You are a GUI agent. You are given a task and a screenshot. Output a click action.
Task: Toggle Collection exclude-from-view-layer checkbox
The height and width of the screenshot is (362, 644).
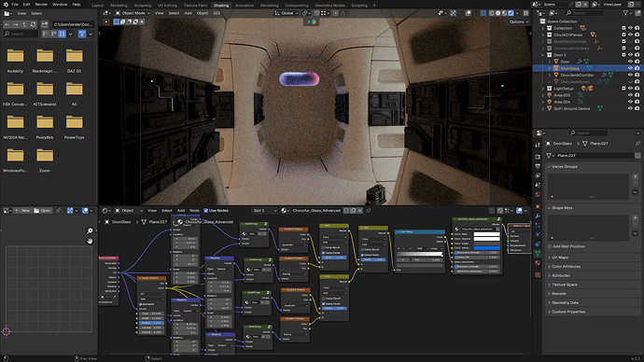pyautogui.click(x=623, y=28)
